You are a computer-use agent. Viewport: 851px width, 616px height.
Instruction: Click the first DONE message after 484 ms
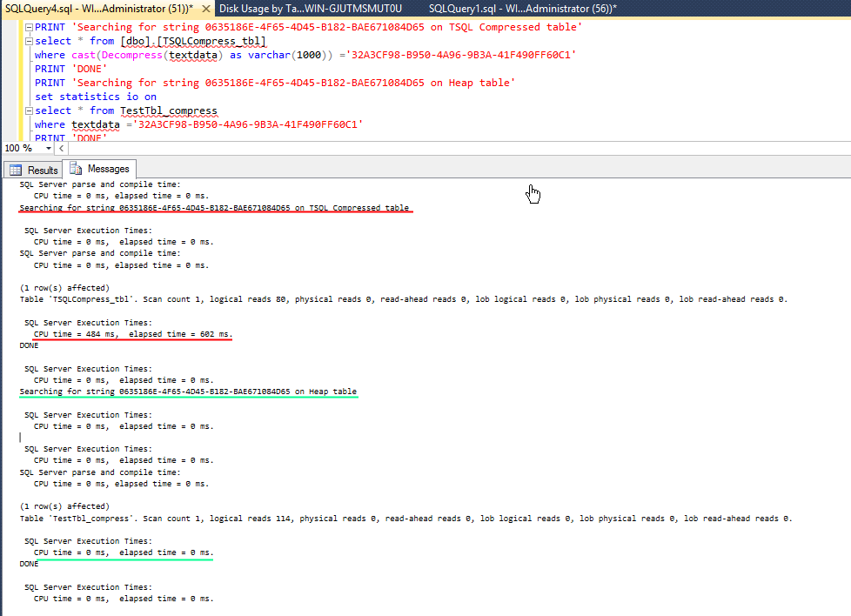pos(29,345)
